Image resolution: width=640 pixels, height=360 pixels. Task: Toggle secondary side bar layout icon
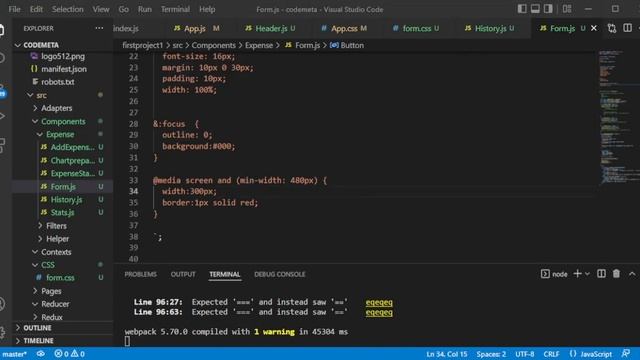click(548, 9)
